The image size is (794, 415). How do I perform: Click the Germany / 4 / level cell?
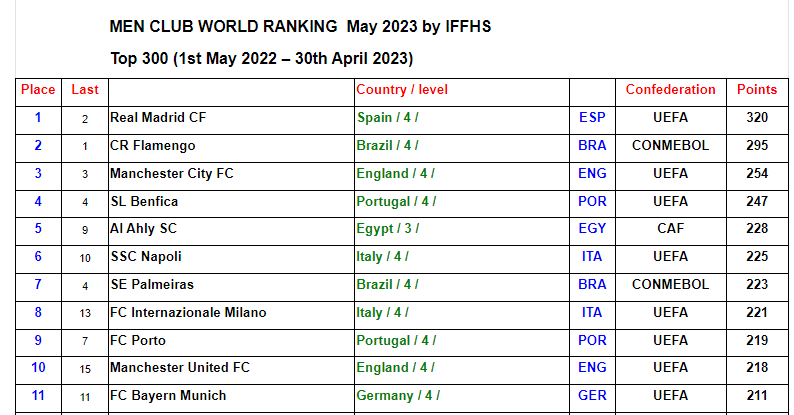pos(396,396)
